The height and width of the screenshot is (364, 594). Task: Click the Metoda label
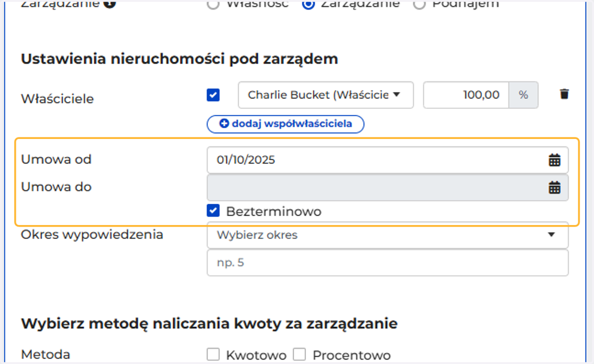pyautogui.click(x=46, y=355)
